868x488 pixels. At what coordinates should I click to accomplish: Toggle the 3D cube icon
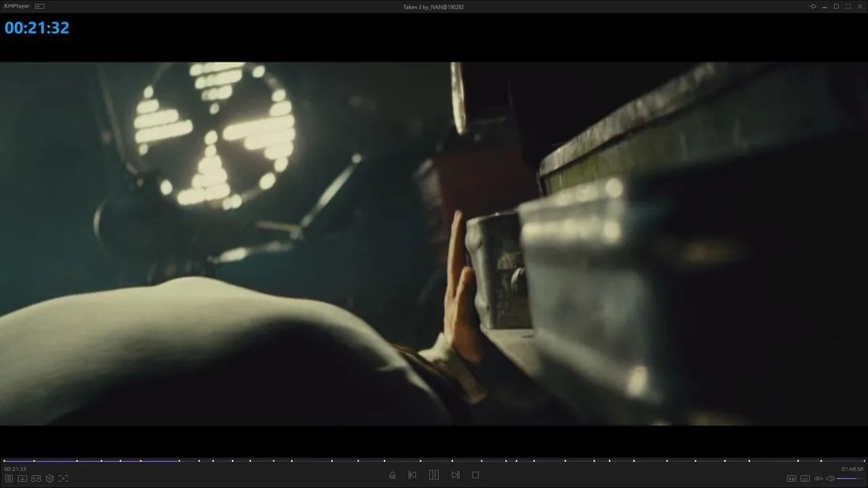(50, 479)
